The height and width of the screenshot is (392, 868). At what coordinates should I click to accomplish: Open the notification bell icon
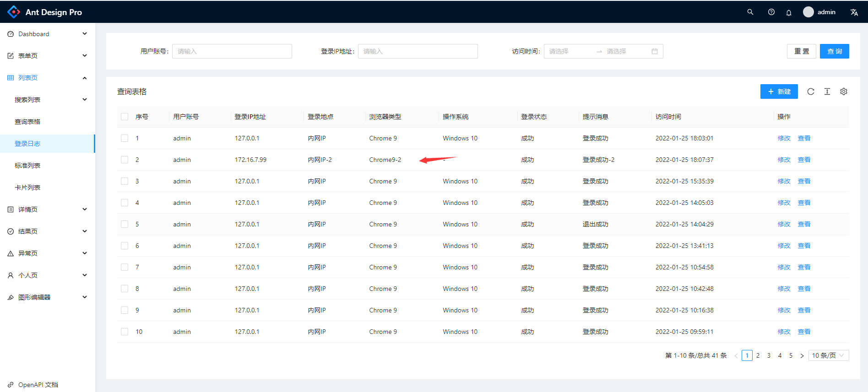click(789, 12)
